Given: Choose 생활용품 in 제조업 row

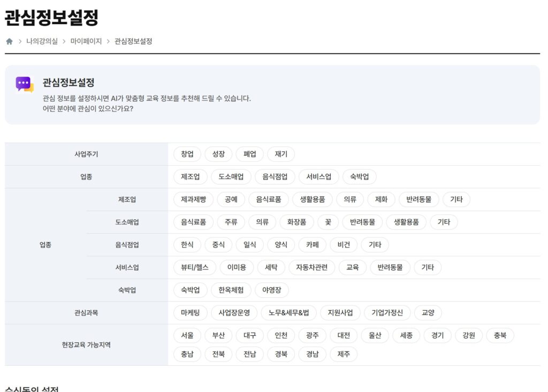Looking at the screenshot, I should tap(313, 199).
